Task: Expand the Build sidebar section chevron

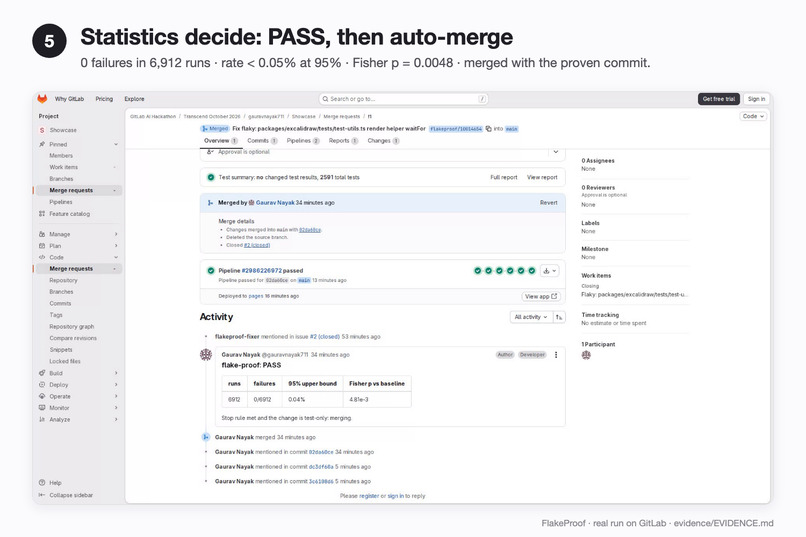Action: point(116,373)
